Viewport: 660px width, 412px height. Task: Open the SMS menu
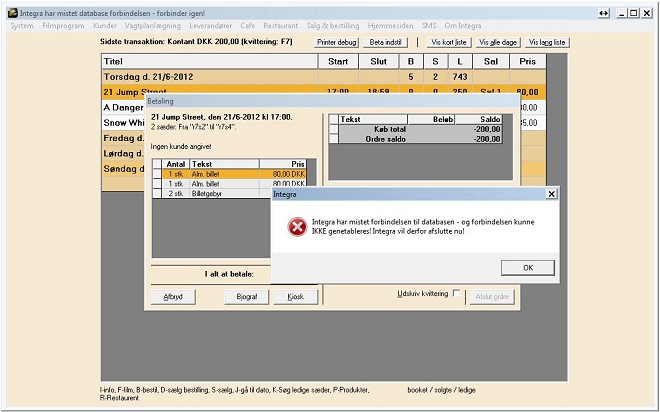pos(429,26)
